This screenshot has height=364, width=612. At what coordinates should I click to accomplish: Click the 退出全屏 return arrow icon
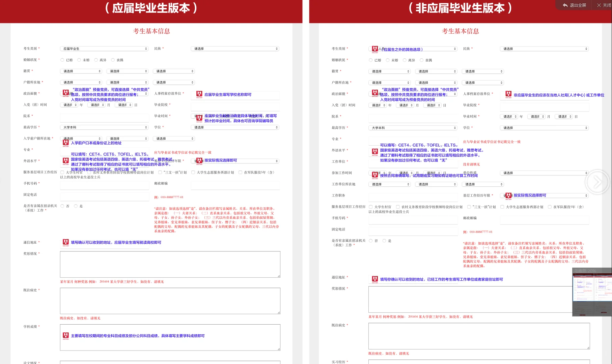coord(565,5)
